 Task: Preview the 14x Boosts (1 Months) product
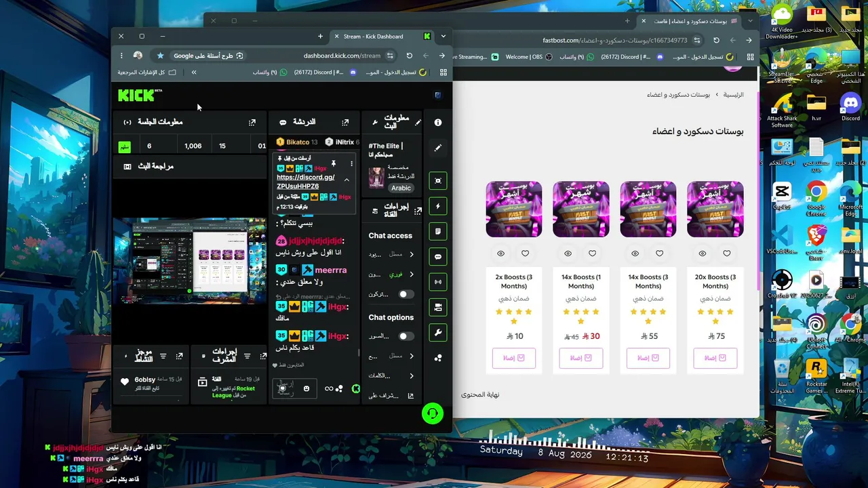568,253
